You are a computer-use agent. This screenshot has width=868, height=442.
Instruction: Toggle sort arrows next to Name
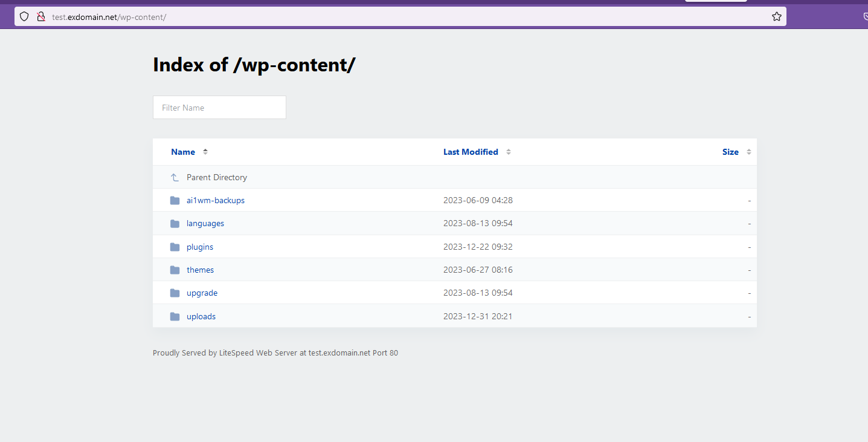click(205, 152)
